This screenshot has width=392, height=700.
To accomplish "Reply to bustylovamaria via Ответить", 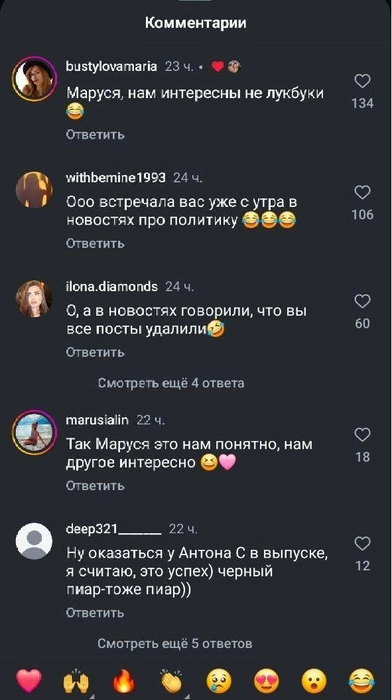I will coord(95,134).
